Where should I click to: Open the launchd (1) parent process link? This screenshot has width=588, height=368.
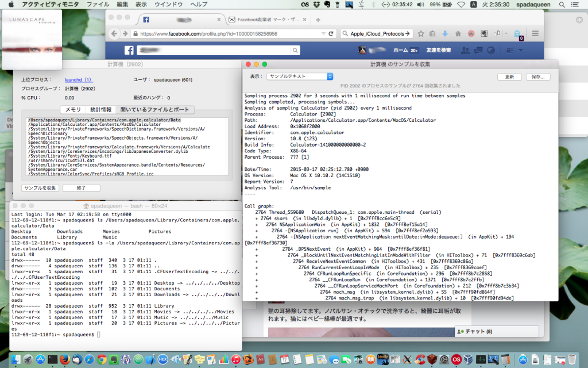point(78,79)
